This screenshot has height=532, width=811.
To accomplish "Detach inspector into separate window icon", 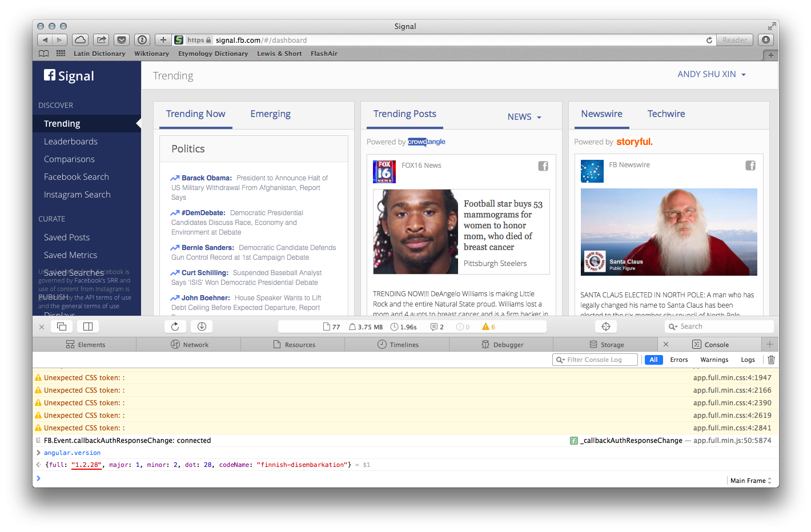I will [62, 327].
